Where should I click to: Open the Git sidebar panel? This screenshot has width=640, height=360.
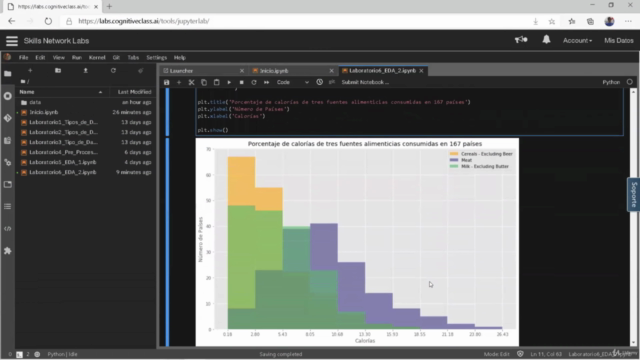click(8, 118)
